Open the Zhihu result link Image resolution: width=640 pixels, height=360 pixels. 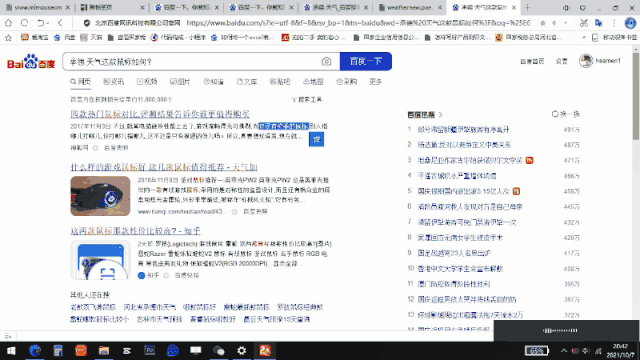(x=135, y=231)
